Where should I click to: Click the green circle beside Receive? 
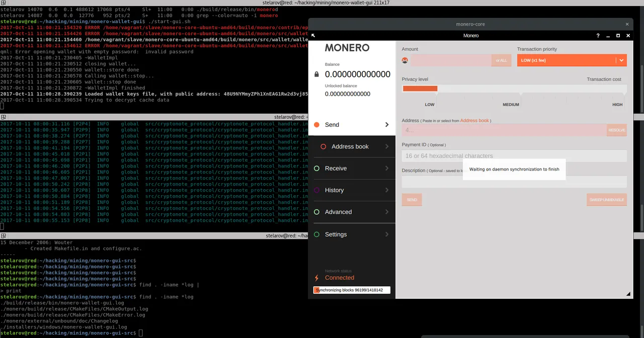click(x=316, y=168)
